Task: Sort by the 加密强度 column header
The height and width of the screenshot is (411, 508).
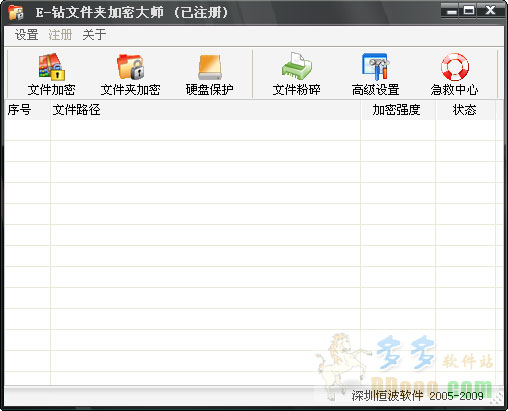Action: point(398,110)
